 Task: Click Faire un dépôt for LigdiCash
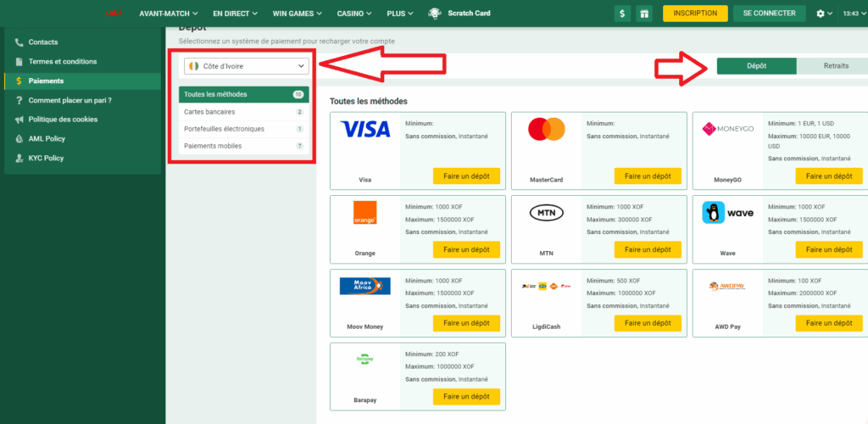click(648, 323)
